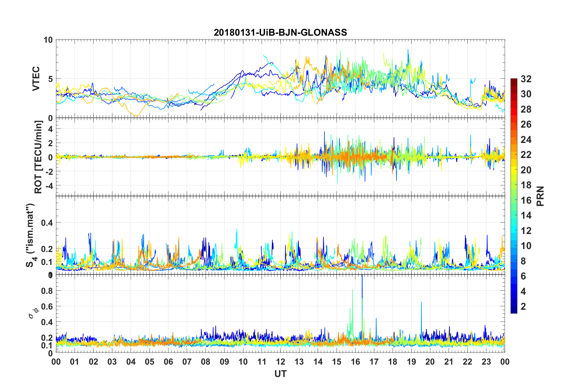Click the plot title 20180131-UiB-BJN-GLONASS
This screenshot has width=561, height=392.
click(x=280, y=32)
